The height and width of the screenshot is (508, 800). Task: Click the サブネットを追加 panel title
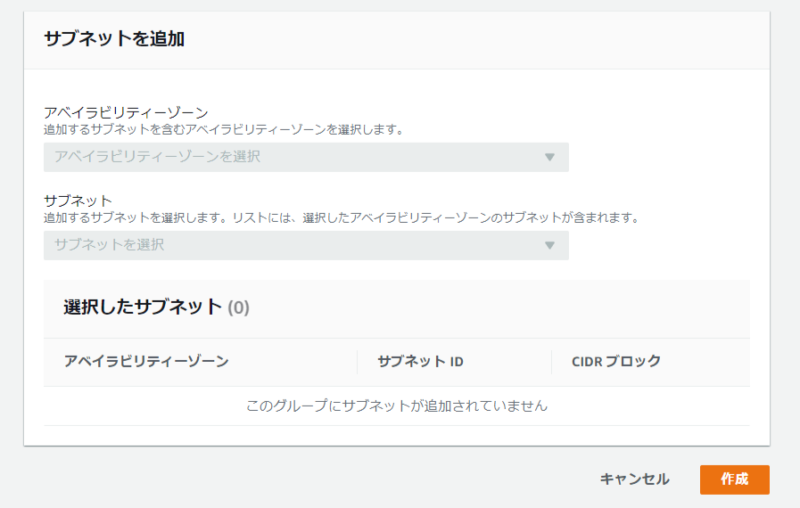pos(114,39)
